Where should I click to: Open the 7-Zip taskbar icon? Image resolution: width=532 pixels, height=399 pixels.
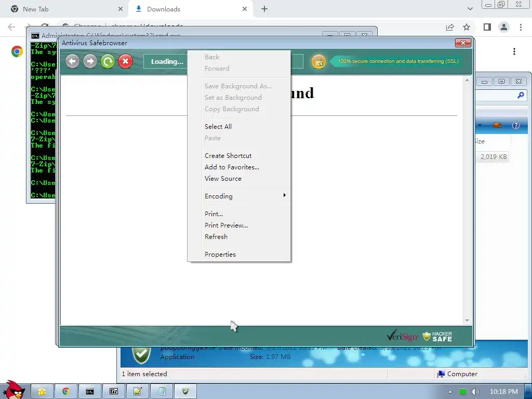click(114, 392)
